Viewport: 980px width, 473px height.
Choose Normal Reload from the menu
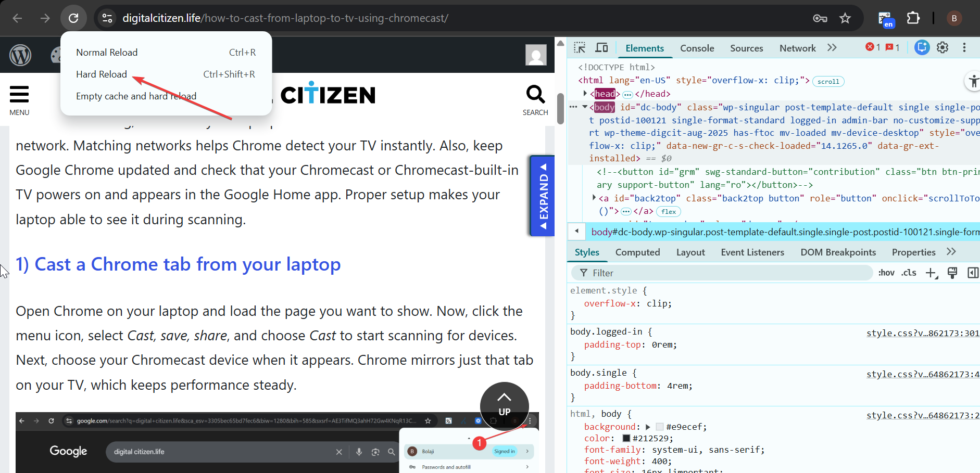click(166, 53)
